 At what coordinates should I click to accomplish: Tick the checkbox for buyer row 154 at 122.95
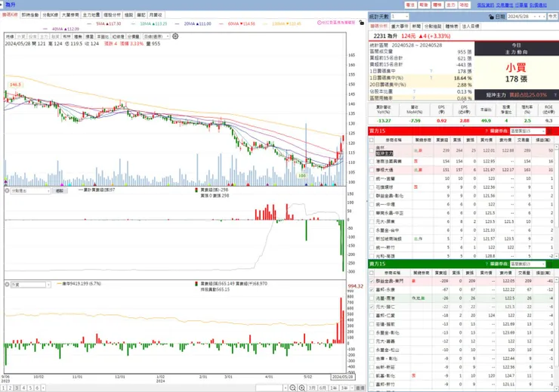tap(372, 162)
